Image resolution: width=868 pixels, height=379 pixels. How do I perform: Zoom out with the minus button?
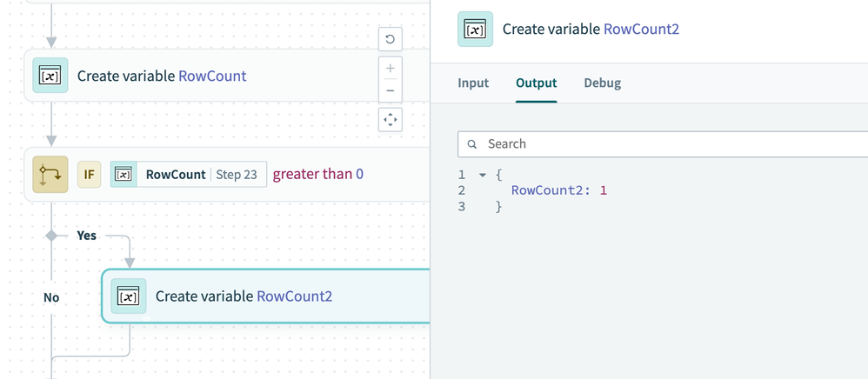(391, 90)
